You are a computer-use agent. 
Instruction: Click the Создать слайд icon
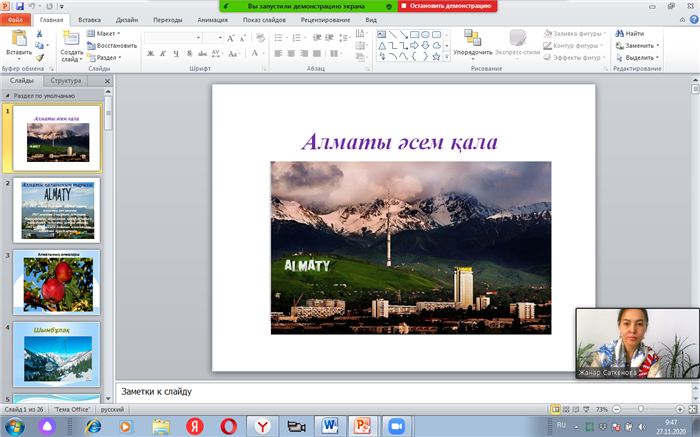(71, 38)
